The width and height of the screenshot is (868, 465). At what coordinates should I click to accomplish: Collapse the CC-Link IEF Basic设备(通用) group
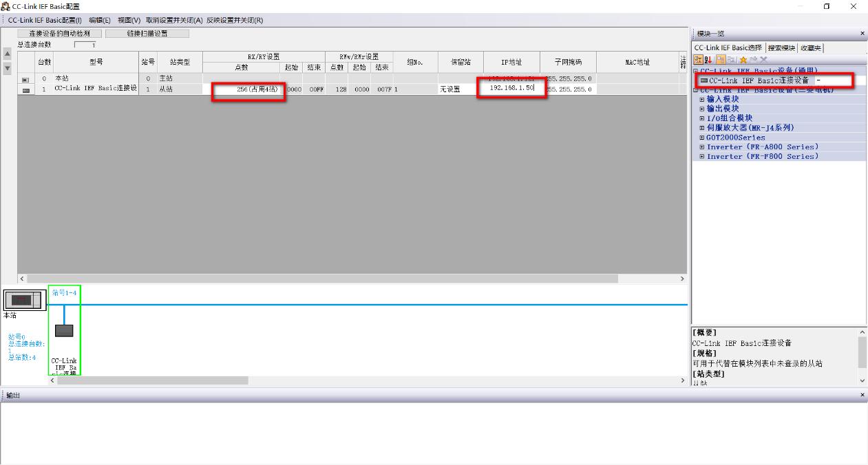tap(696, 71)
